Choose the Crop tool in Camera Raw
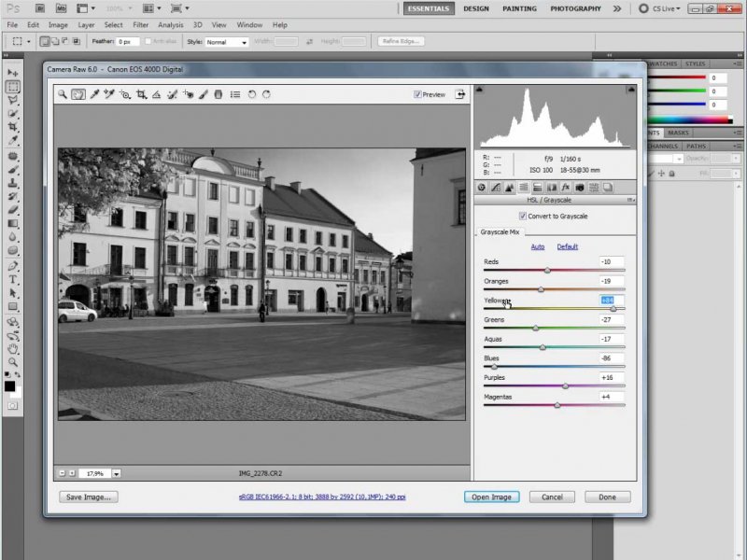 click(x=141, y=94)
